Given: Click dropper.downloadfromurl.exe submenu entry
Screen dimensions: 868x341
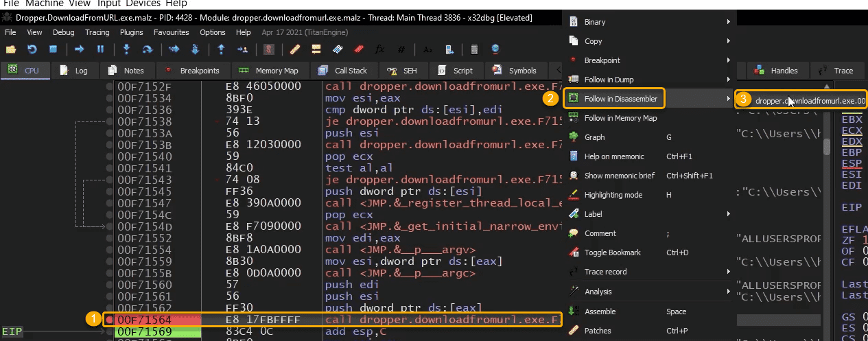Looking at the screenshot, I should click(801, 99).
